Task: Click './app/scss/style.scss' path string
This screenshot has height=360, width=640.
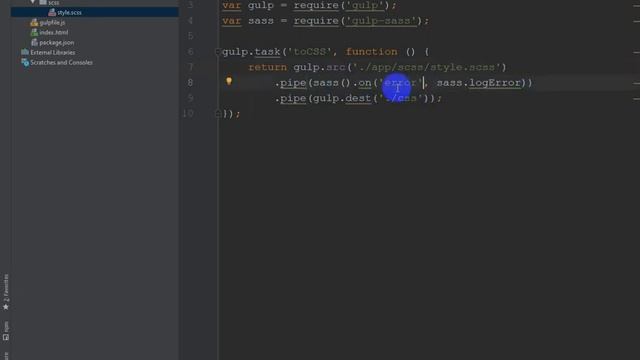Action: pos(426,67)
